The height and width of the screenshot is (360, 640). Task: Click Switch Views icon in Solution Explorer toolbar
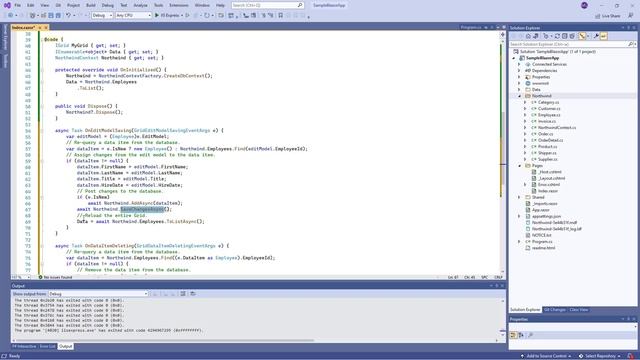click(x=536, y=36)
